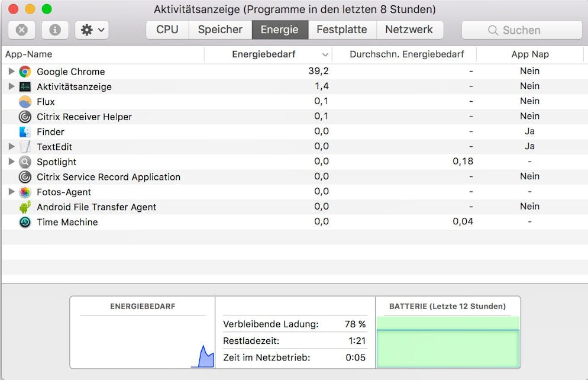Click the Citrix Receiver Helper icon

click(x=25, y=117)
